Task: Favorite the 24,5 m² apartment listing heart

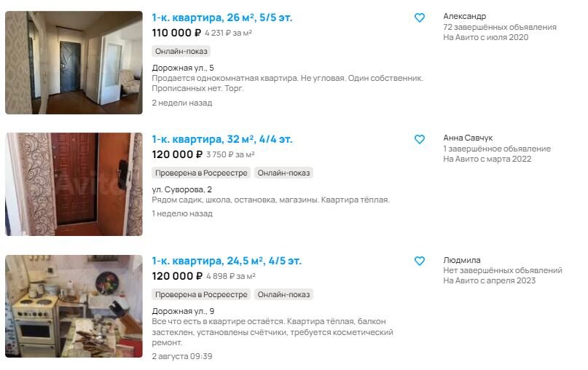Action: click(x=419, y=261)
